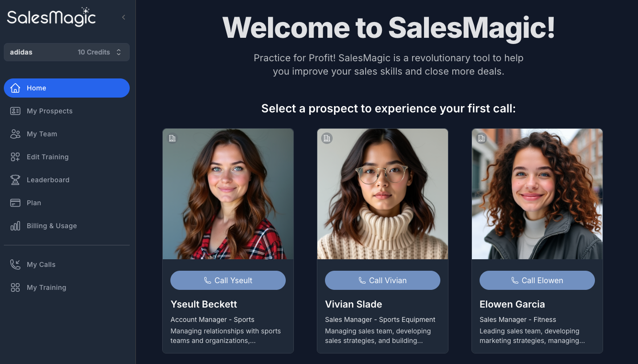Go to Billing & Usage page

point(52,226)
